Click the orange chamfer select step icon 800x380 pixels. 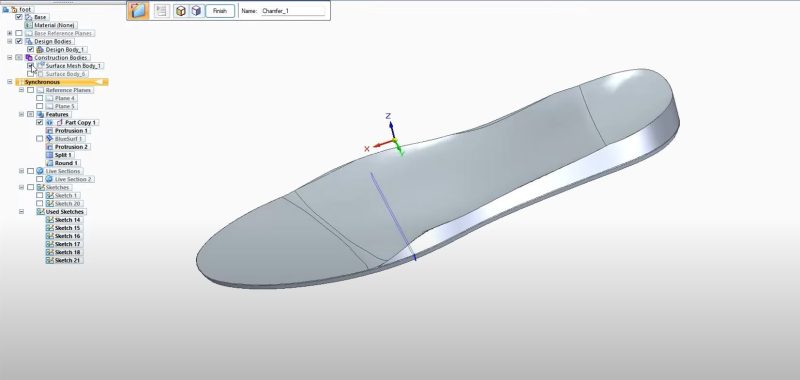coord(138,11)
